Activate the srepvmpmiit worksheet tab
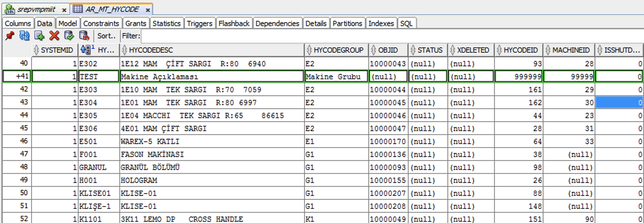 point(36,9)
